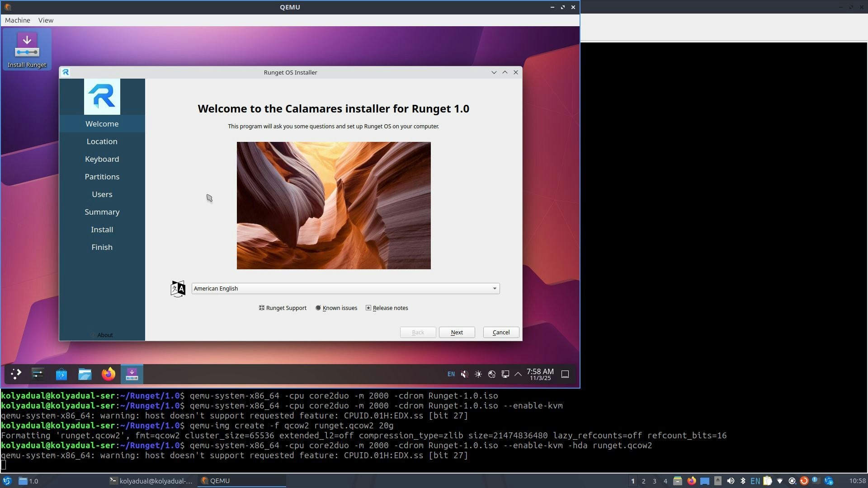Launch Discover software store in guest panel

[61, 374]
